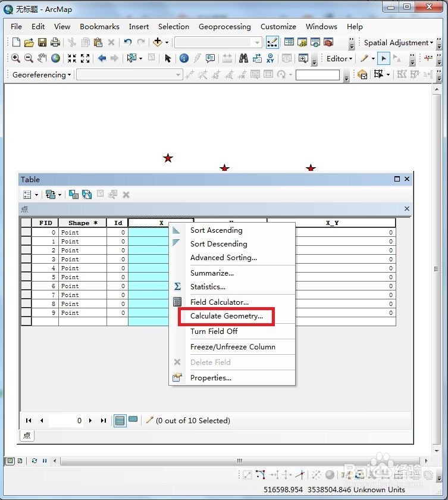Choose the Select Elements arrow tool

[168, 58]
